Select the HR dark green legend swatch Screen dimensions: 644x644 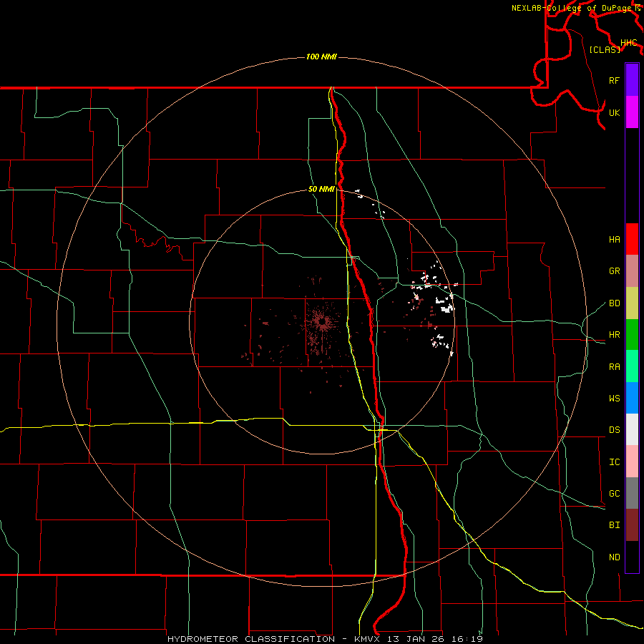click(x=632, y=334)
